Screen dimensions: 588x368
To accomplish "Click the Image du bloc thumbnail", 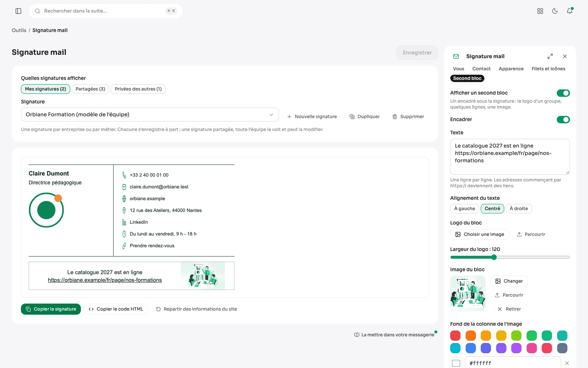I will [468, 293].
